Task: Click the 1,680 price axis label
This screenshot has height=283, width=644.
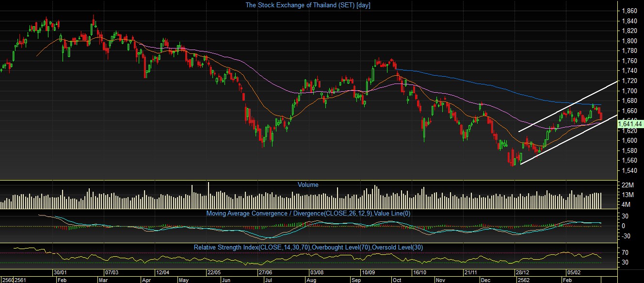Action: (x=629, y=100)
